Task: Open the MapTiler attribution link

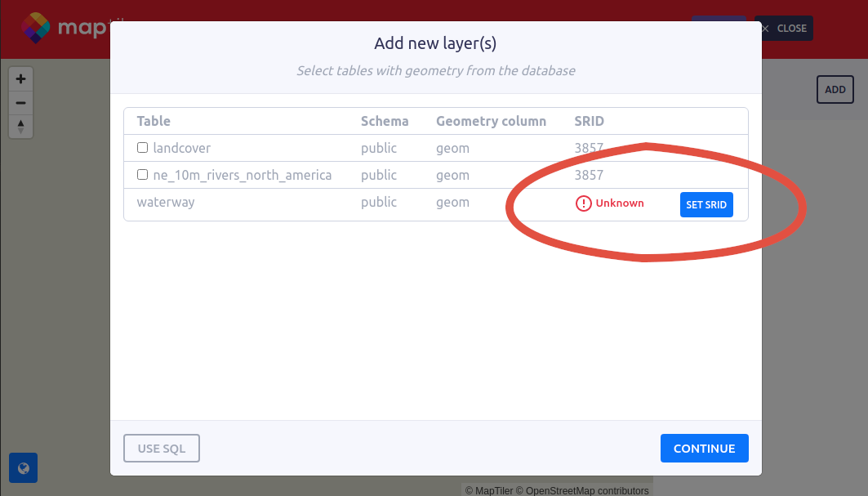Action: point(489,491)
